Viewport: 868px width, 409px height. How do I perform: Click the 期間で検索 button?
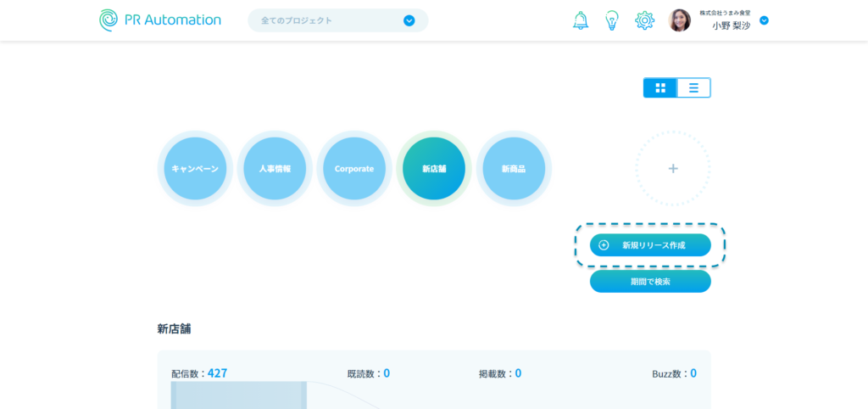(650, 282)
